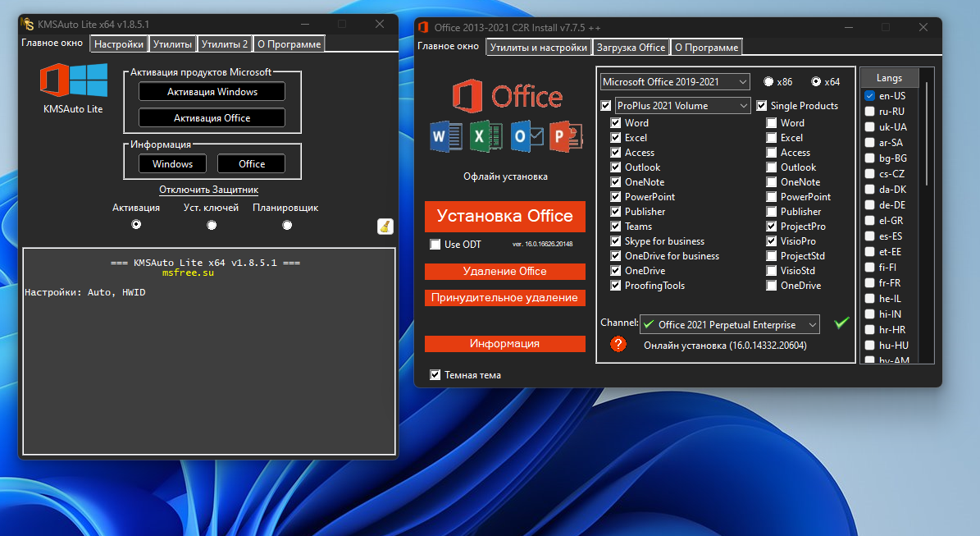Screen dimensions: 980x536
Task: Click the Онлайн установка version text
Action: coord(725,346)
